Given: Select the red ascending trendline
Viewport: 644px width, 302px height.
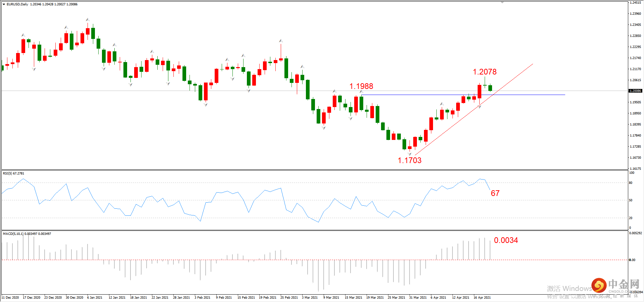Looking at the screenshot, I should (474, 109).
